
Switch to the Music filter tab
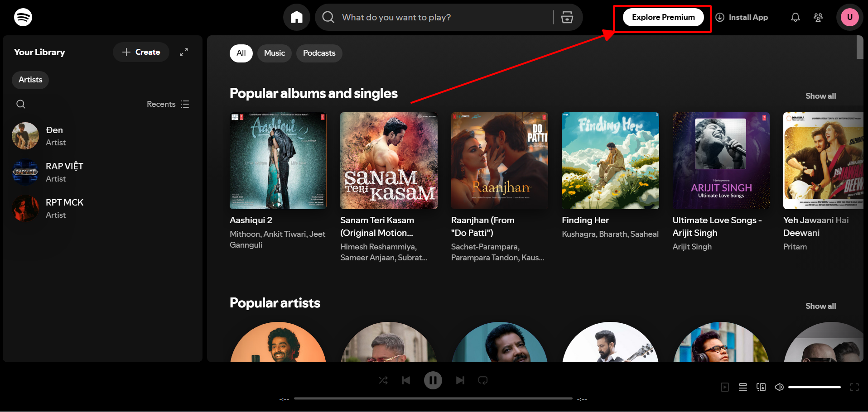pos(274,53)
